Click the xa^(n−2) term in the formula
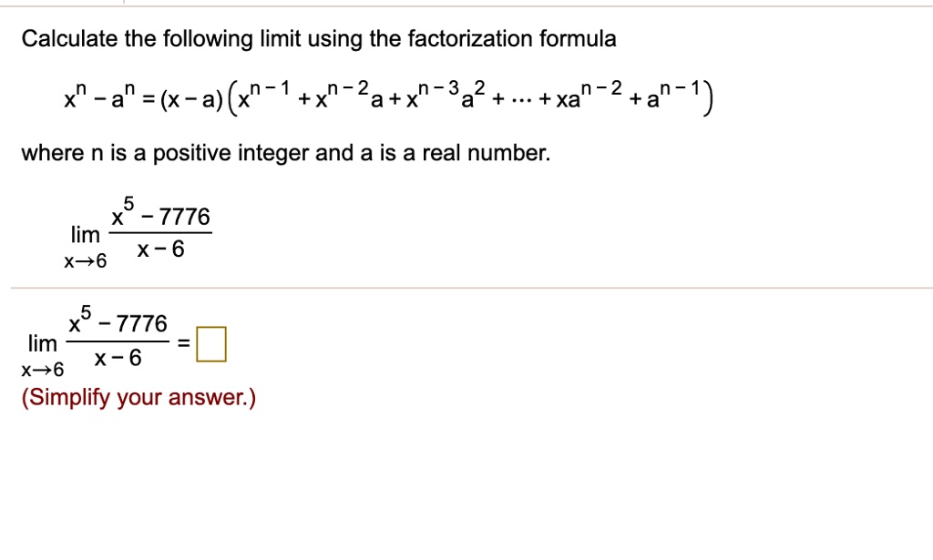Screen dimensions: 933x560 (589, 95)
